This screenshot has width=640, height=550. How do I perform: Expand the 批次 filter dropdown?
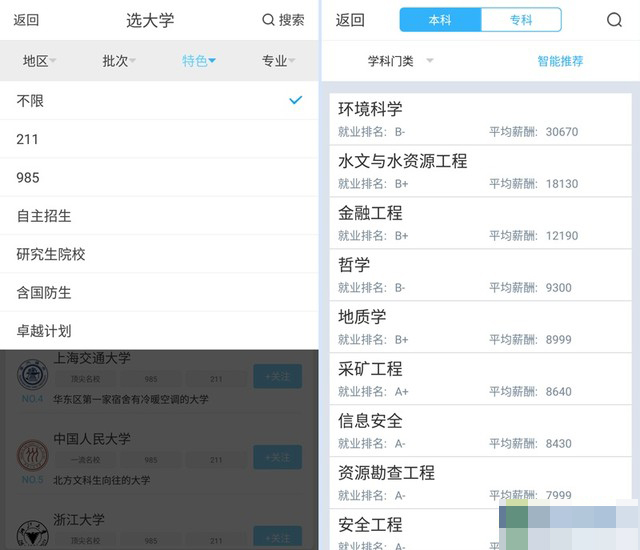[119, 61]
